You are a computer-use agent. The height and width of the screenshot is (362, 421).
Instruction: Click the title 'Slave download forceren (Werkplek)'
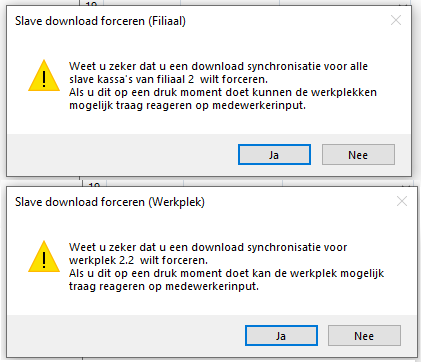(110, 202)
